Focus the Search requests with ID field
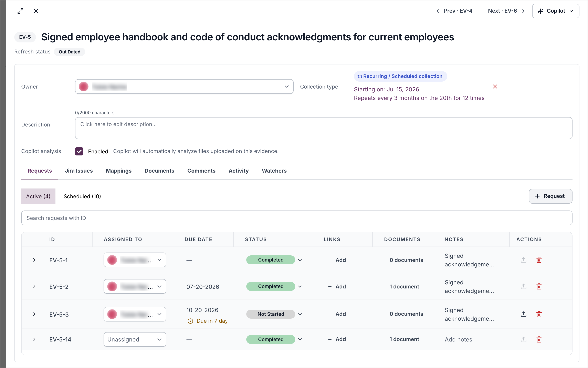Image resolution: width=588 pixels, height=368 pixels. [x=297, y=218]
